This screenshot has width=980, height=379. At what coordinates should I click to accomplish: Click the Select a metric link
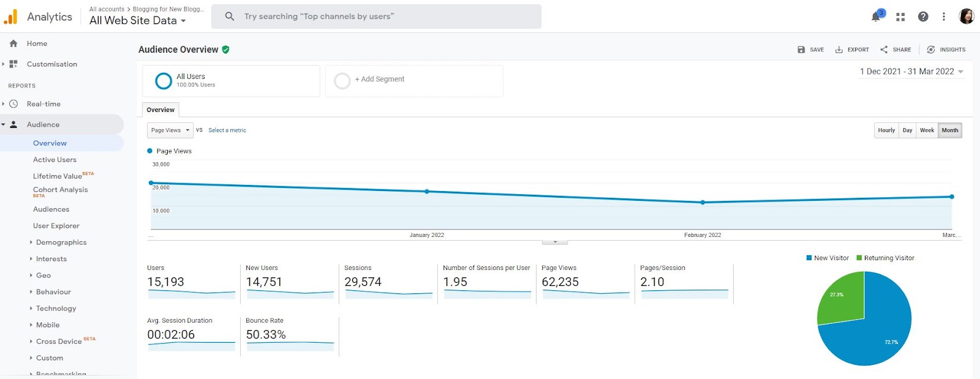coord(227,130)
